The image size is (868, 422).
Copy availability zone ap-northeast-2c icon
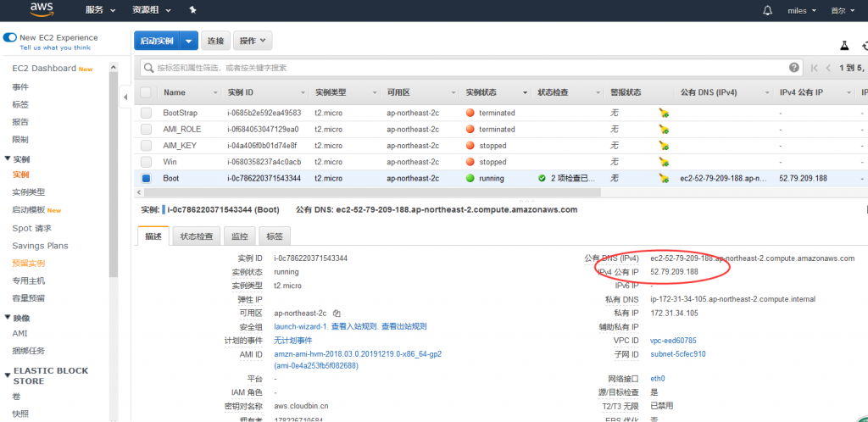[x=337, y=313]
